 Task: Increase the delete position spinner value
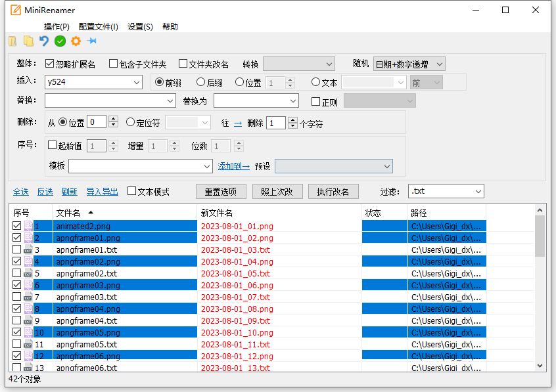(114, 119)
